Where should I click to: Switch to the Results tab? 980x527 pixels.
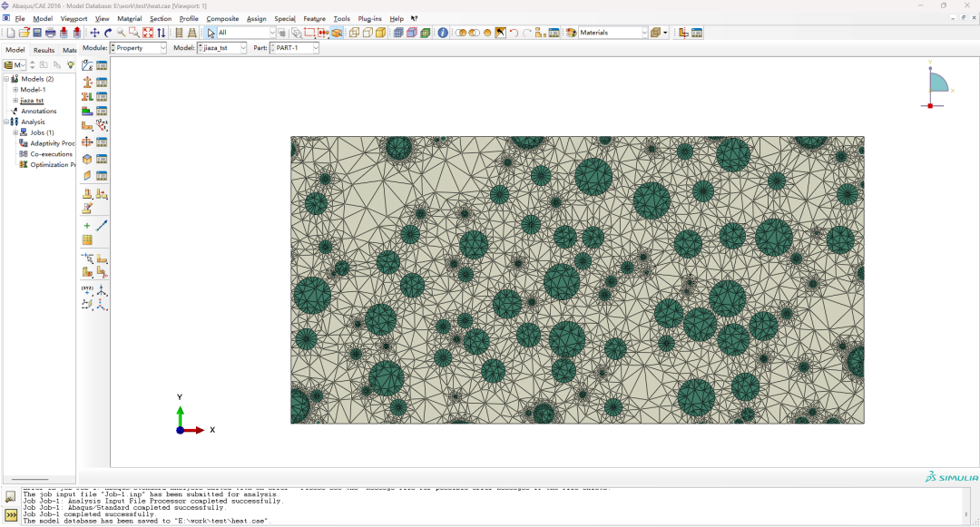(44, 50)
